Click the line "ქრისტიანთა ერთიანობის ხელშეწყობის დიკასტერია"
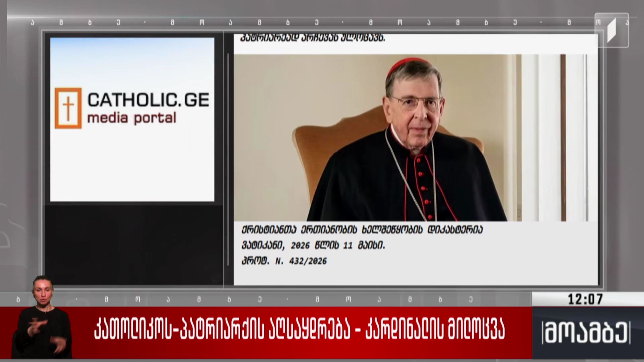Viewport: 644px width, 362px height. (362, 230)
